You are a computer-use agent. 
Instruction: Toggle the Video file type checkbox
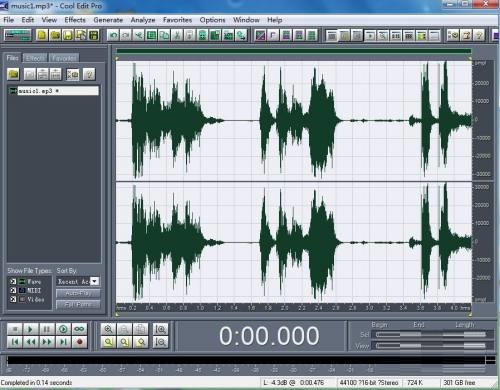pyautogui.click(x=13, y=299)
